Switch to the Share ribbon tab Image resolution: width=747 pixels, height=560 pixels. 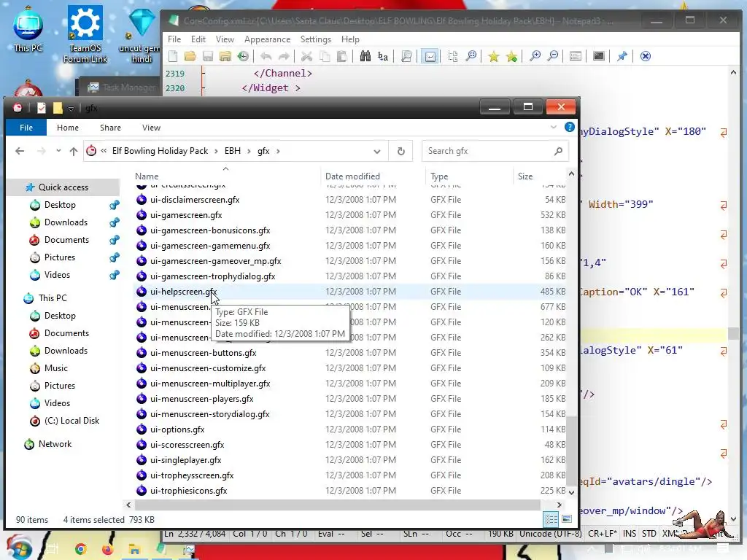111,128
